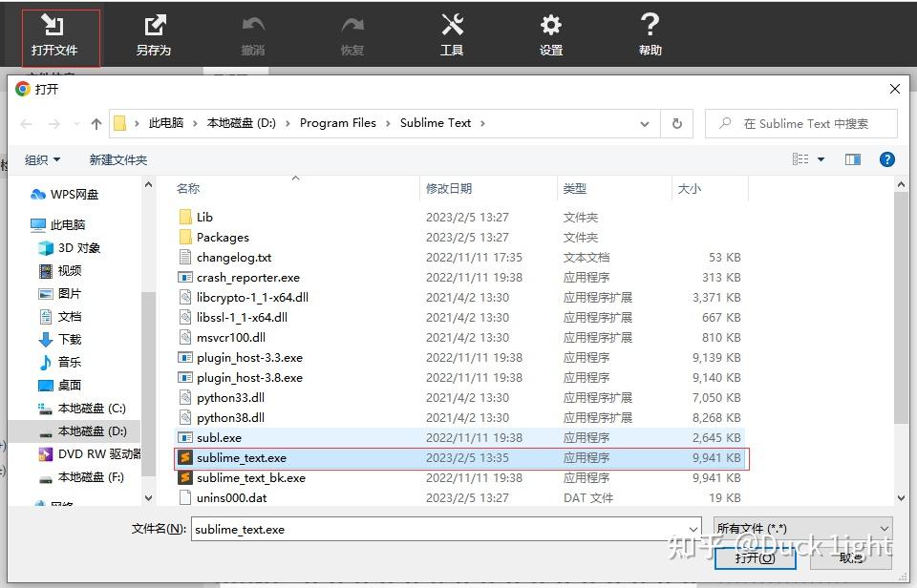Click the refresh icon beside the address bar

[x=678, y=123]
